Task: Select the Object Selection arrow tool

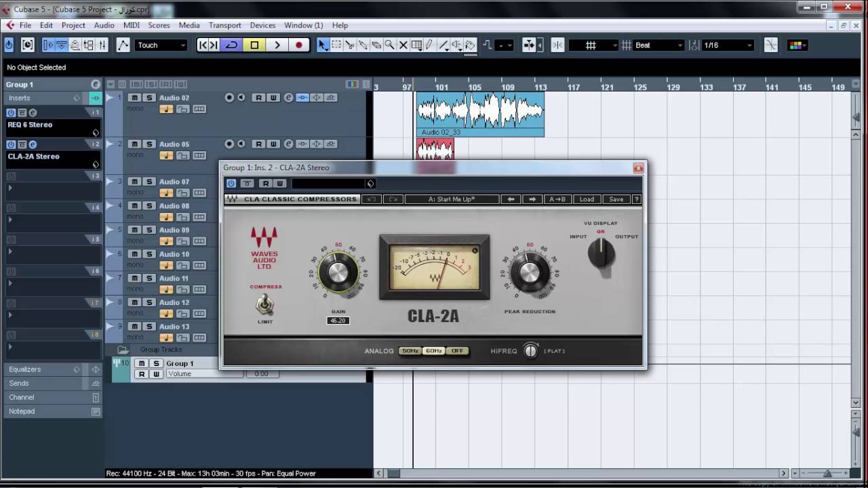Action: pyautogui.click(x=323, y=45)
